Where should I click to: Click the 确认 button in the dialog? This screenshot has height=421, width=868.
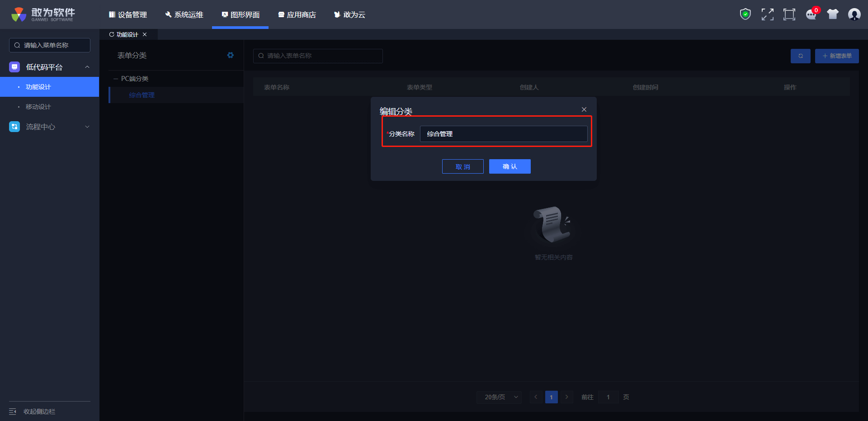tap(510, 166)
